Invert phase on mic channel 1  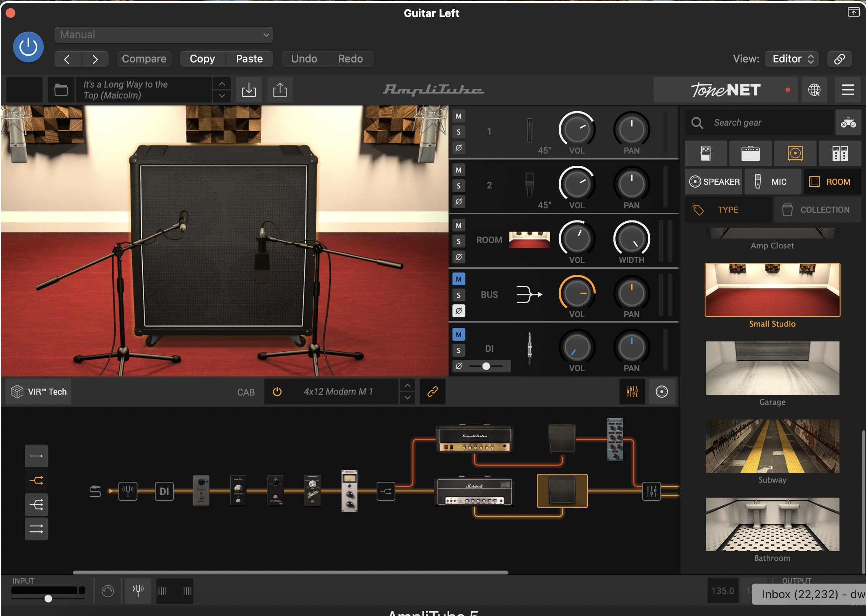coord(459,148)
